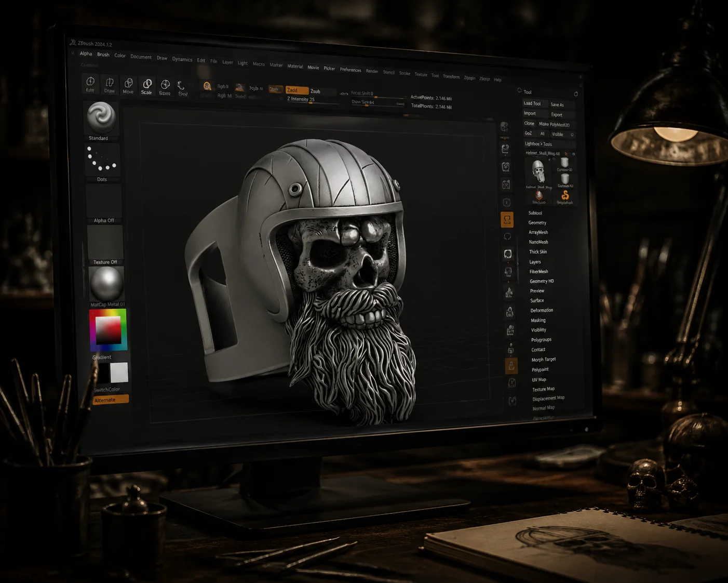Click the ActivePoints: 2.146 Mil readout
728x583 pixels.
(431, 98)
